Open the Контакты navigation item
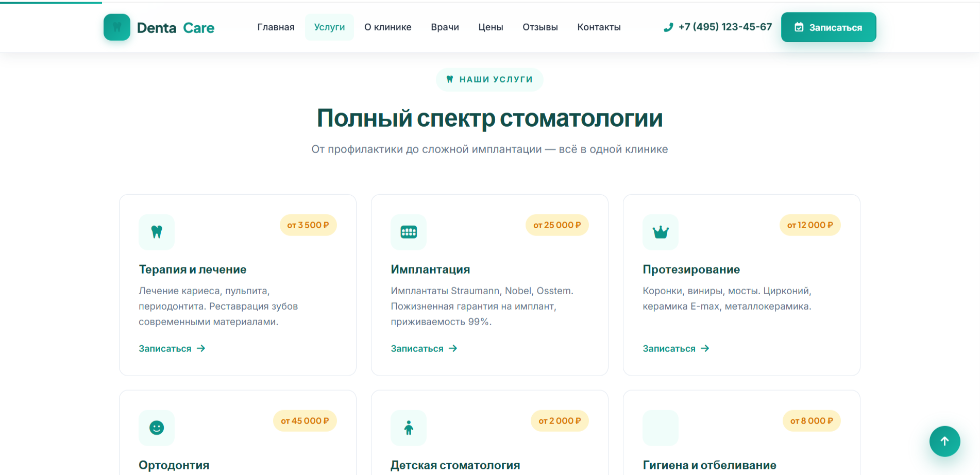This screenshot has width=980, height=475. tap(599, 27)
